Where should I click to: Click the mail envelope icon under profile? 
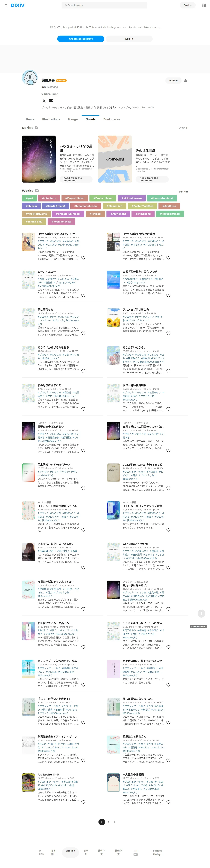coord(51,101)
